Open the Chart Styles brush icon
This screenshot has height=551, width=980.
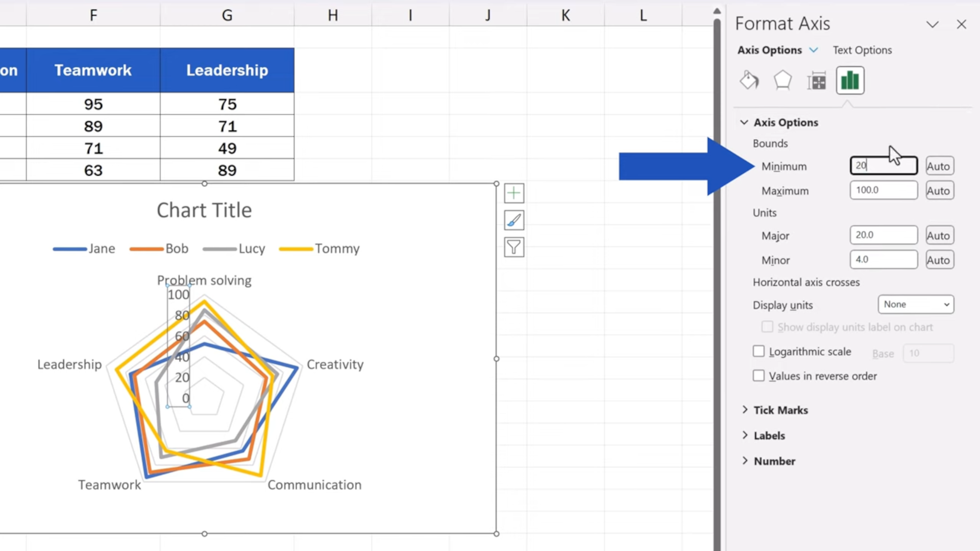point(513,220)
